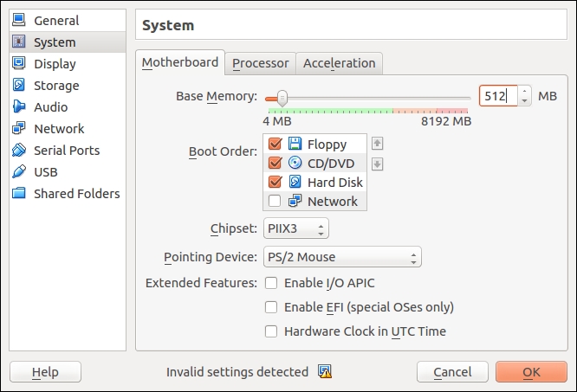Toggle Hardware Clock in UTC Time

(x=271, y=331)
